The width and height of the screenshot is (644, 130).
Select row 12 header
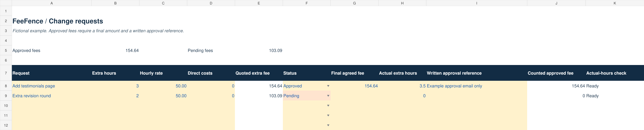6,125
